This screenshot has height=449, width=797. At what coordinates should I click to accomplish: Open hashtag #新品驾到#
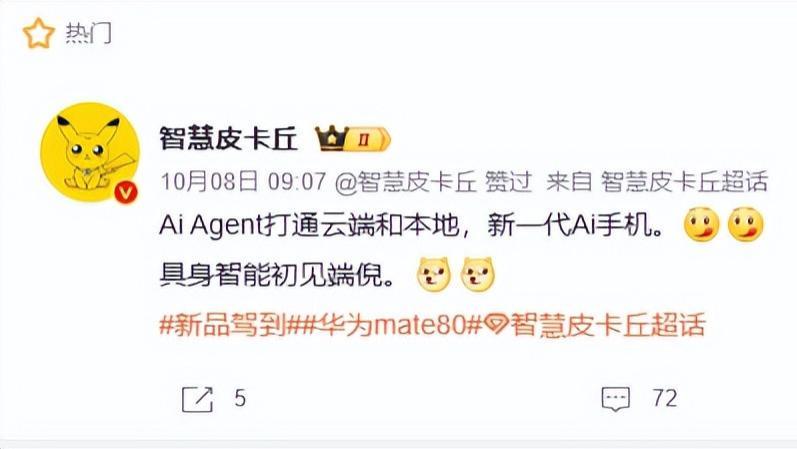point(223,324)
